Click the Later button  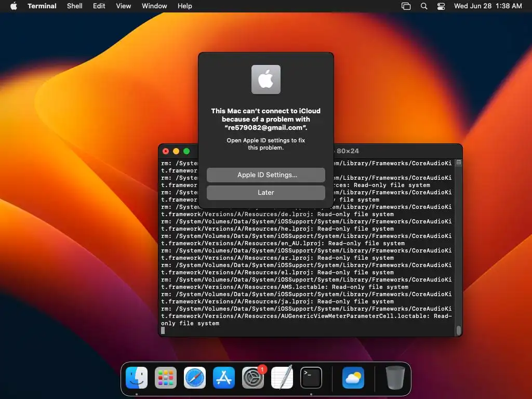pos(265,192)
